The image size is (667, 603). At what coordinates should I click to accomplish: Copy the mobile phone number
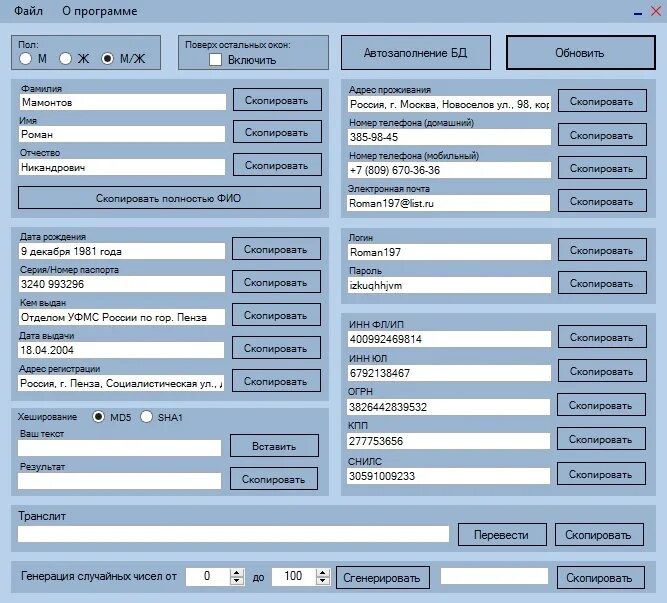tap(602, 168)
